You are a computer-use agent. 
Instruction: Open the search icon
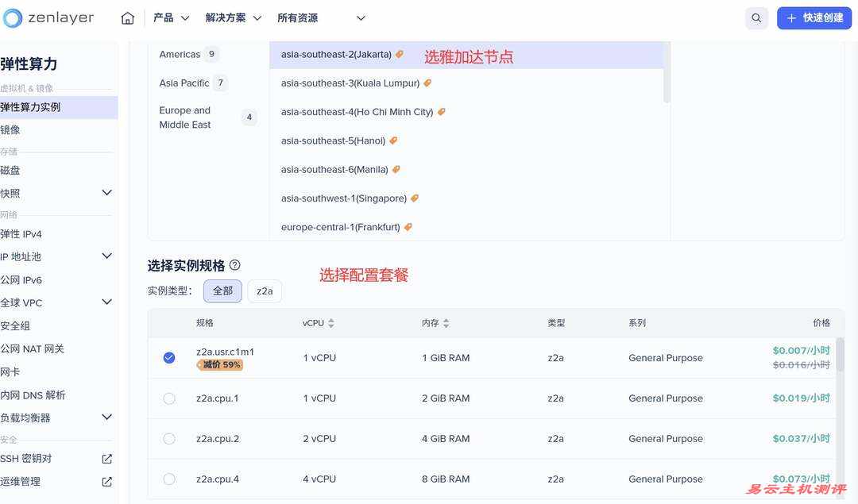pos(755,17)
